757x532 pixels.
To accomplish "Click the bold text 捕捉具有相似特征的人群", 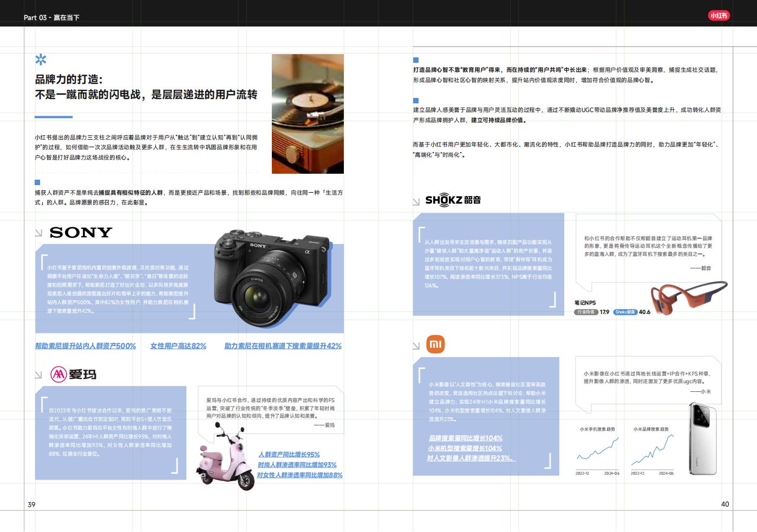I will click(130, 193).
